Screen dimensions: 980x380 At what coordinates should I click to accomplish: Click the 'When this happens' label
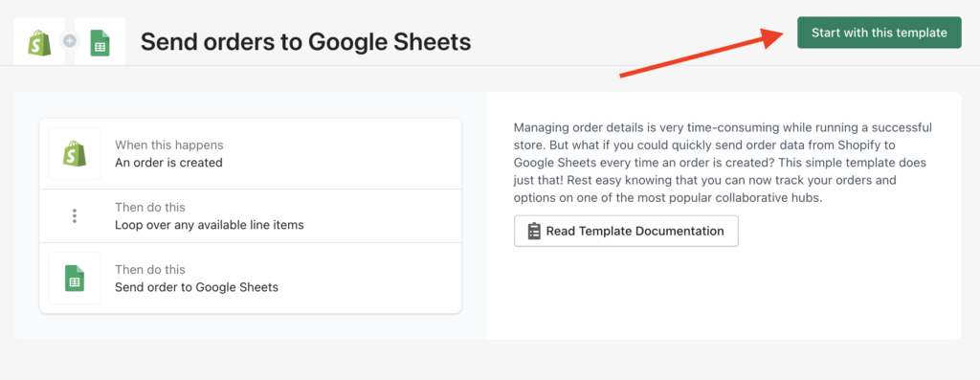(168, 145)
